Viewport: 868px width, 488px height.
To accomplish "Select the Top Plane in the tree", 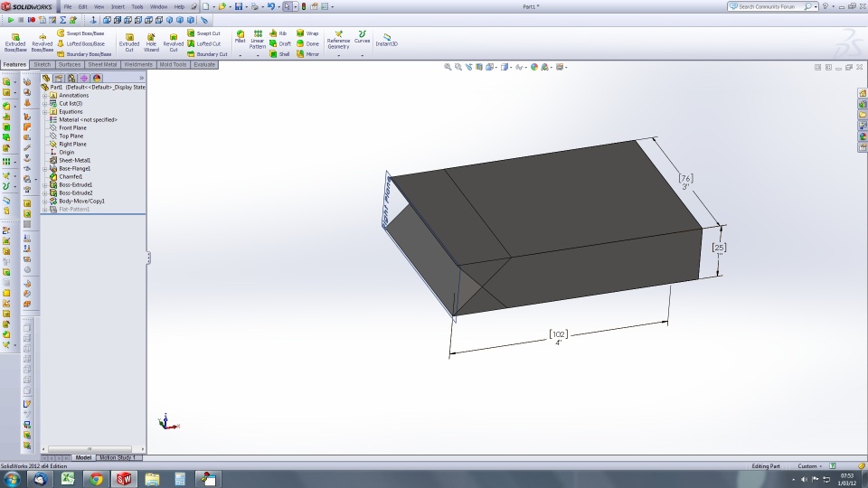I will (71, 136).
